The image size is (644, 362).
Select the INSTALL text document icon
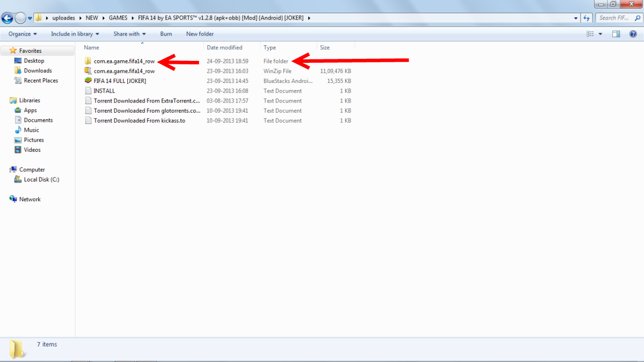(88, 90)
